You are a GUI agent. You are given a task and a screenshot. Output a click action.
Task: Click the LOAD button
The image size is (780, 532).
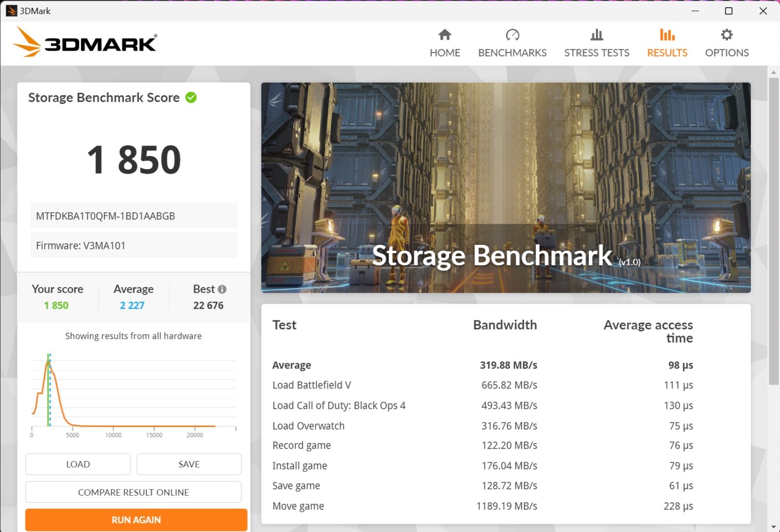click(78, 464)
